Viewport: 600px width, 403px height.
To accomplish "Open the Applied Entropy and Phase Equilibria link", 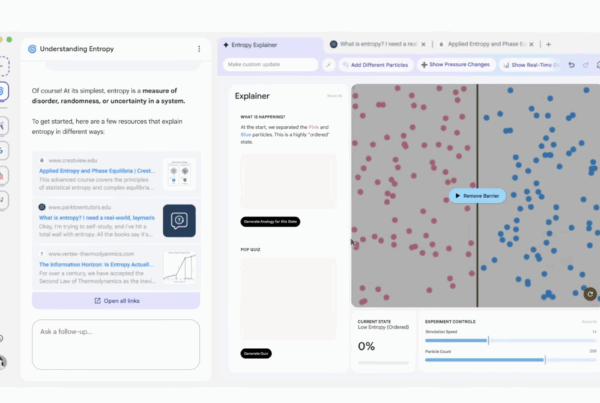I will (98, 171).
